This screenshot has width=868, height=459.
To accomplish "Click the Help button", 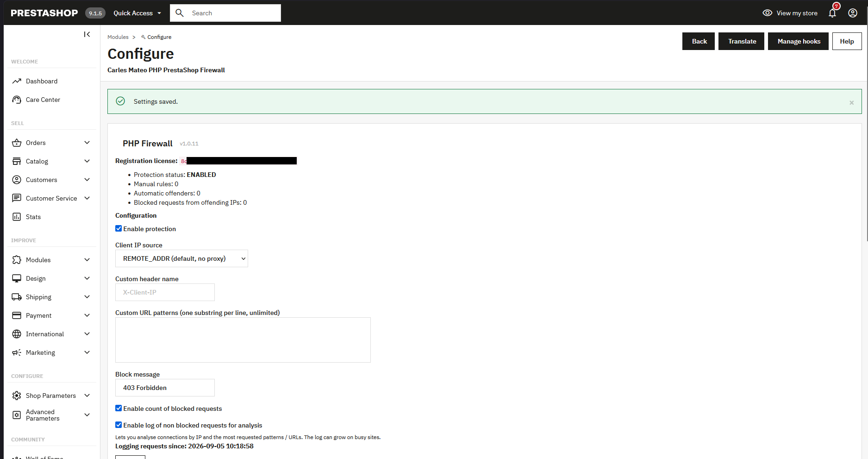I will pyautogui.click(x=847, y=41).
